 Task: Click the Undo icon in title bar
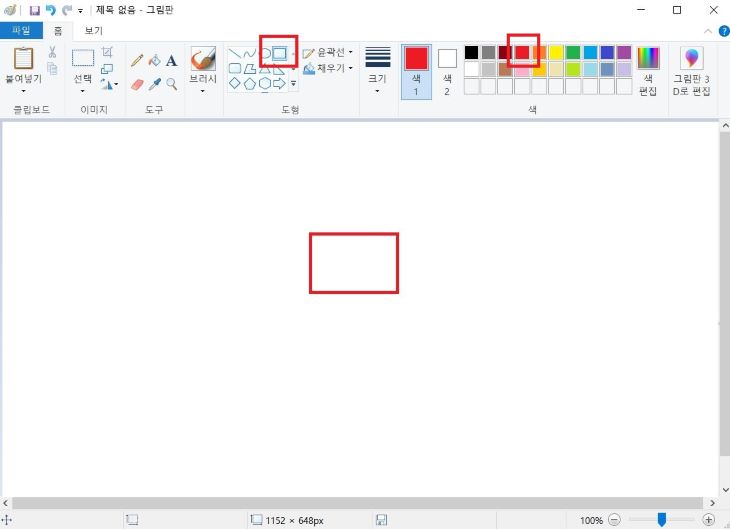pos(51,10)
